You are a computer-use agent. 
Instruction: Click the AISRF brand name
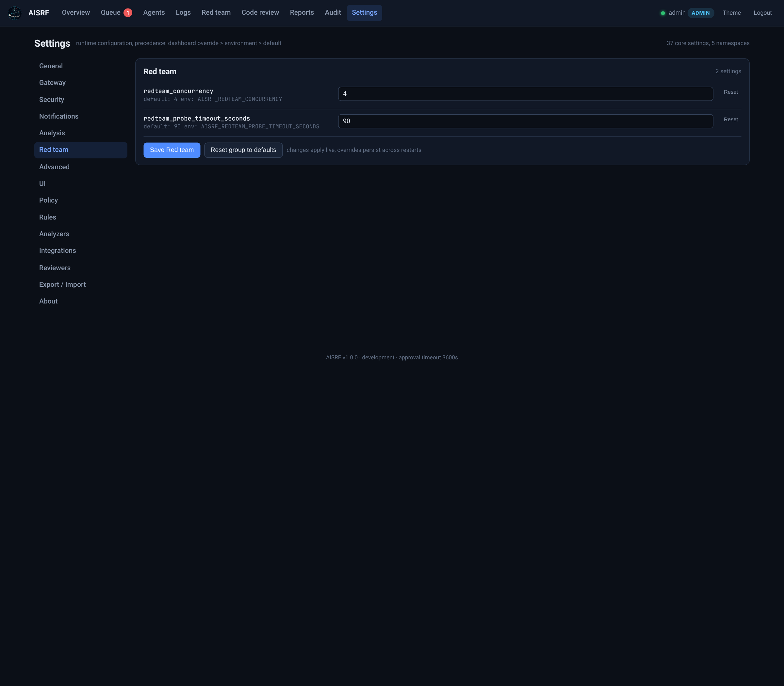pos(39,13)
